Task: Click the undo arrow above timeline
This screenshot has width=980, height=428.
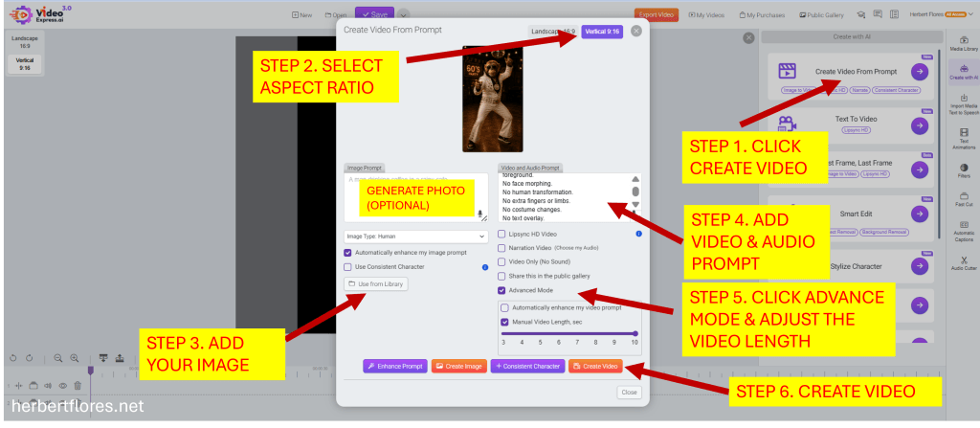Action: pyautogui.click(x=13, y=358)
